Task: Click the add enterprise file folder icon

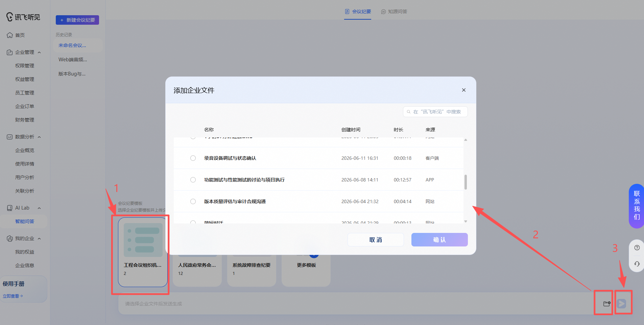Action: click(607, 303)
